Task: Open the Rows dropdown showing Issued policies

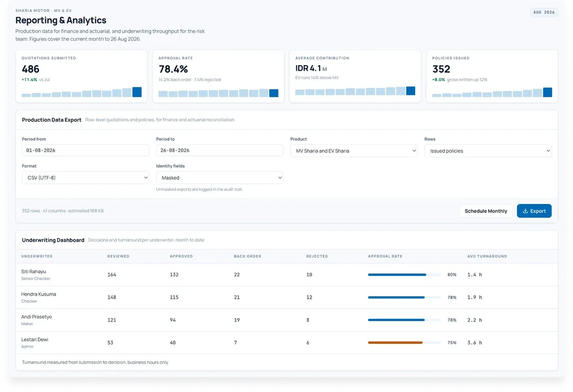Action: coord(488,151)
